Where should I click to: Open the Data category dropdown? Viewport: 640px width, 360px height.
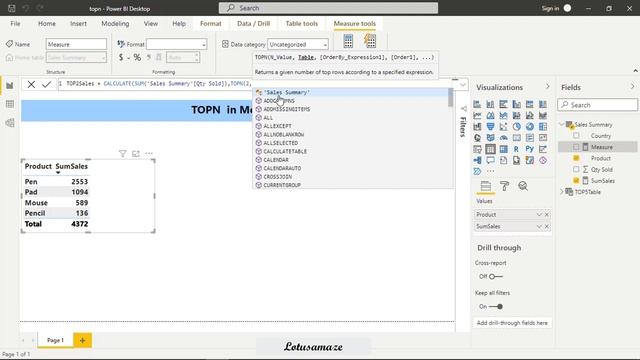(x=298, y=44)
